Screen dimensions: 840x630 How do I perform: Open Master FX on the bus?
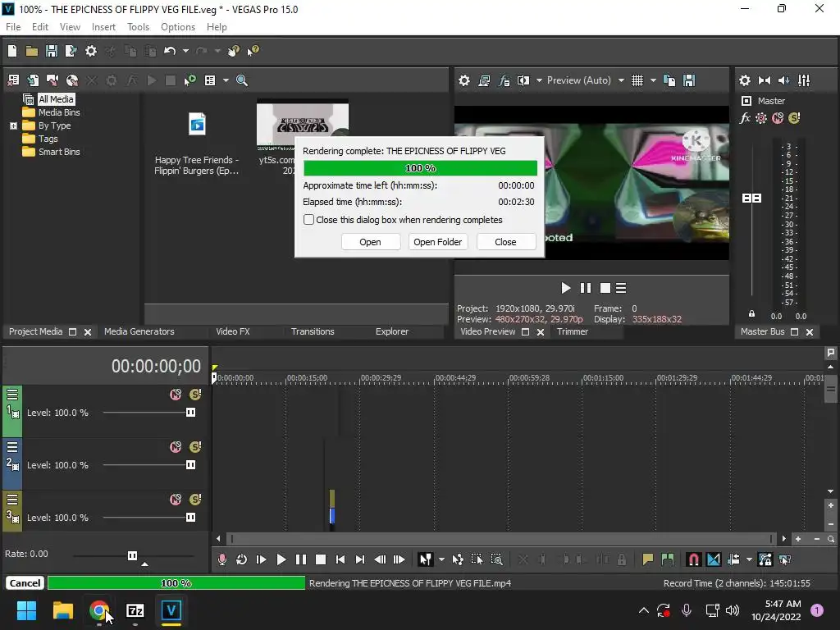tap(745, 118)
